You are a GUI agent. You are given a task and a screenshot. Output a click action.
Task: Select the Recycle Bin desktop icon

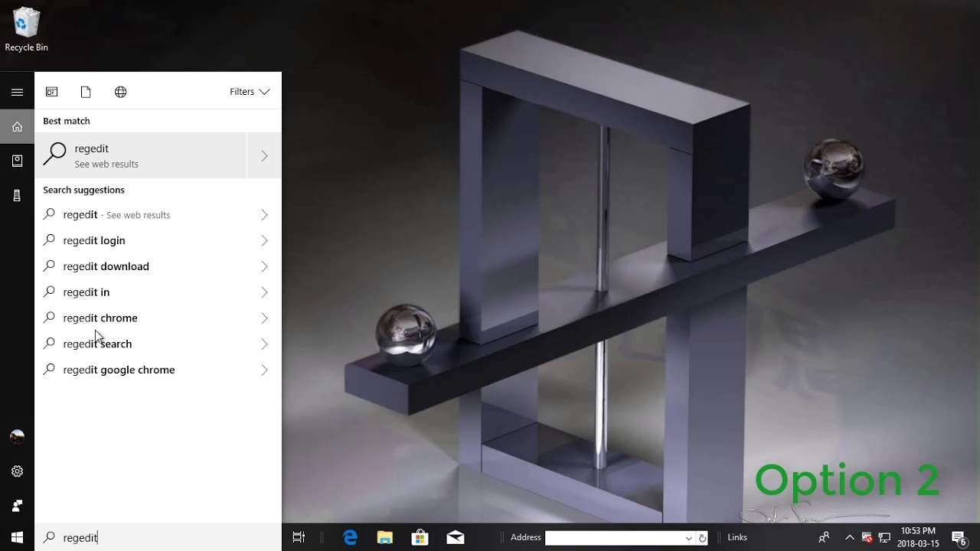point(26,30)
